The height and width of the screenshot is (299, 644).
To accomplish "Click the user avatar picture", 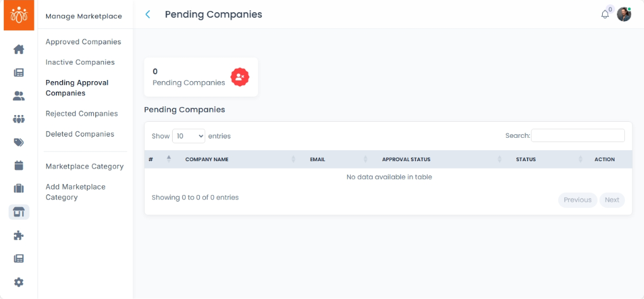I will point(624,14).
